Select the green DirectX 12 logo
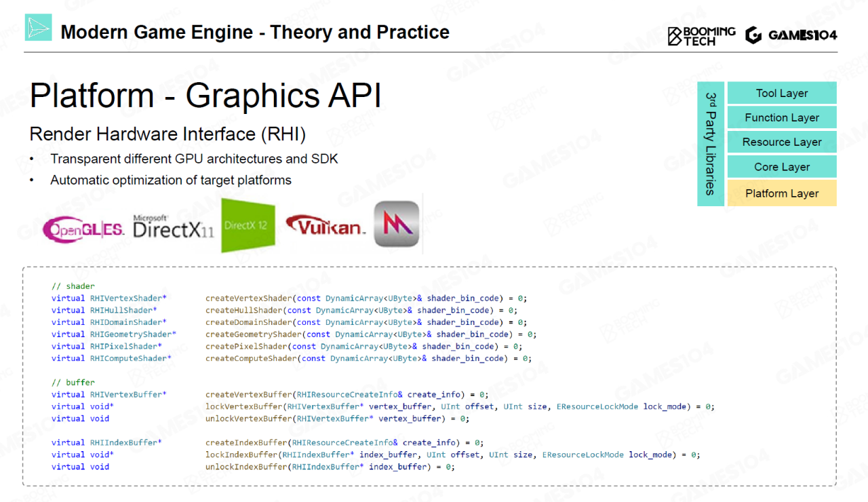 (x=248, y=225)
